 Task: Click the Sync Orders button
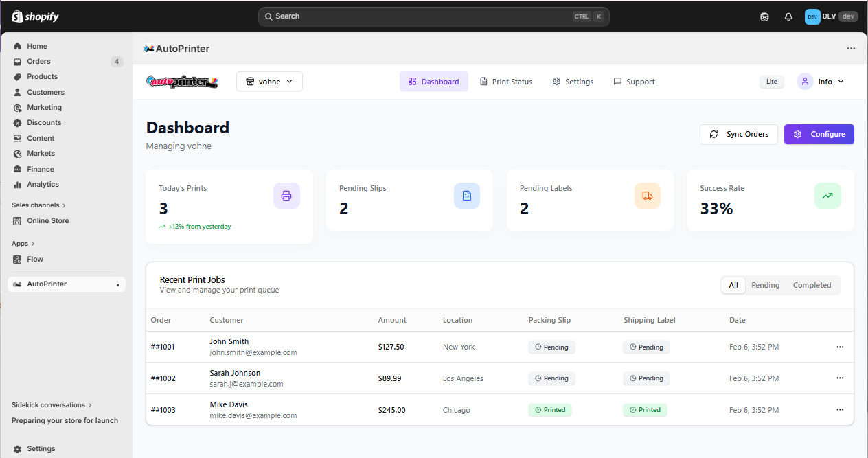pyautogui.click(x=739, y=134)
